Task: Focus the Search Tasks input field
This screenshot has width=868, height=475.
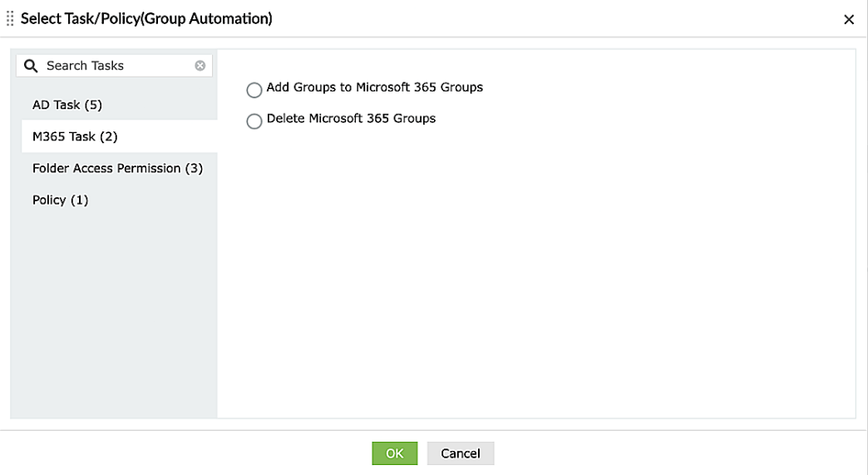Action: pos(116,66)
